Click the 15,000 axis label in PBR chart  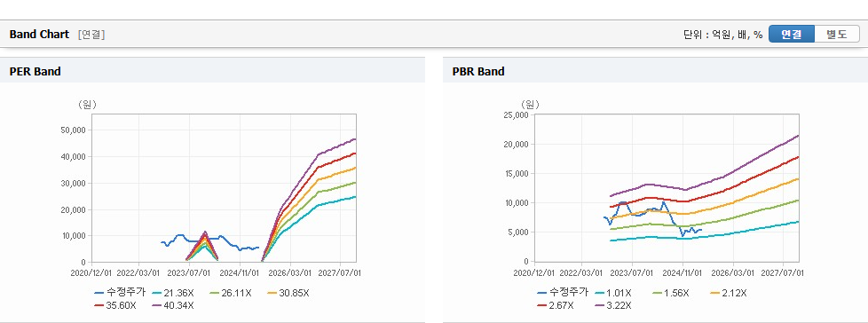pyautogui.click(x=516, y=174)
